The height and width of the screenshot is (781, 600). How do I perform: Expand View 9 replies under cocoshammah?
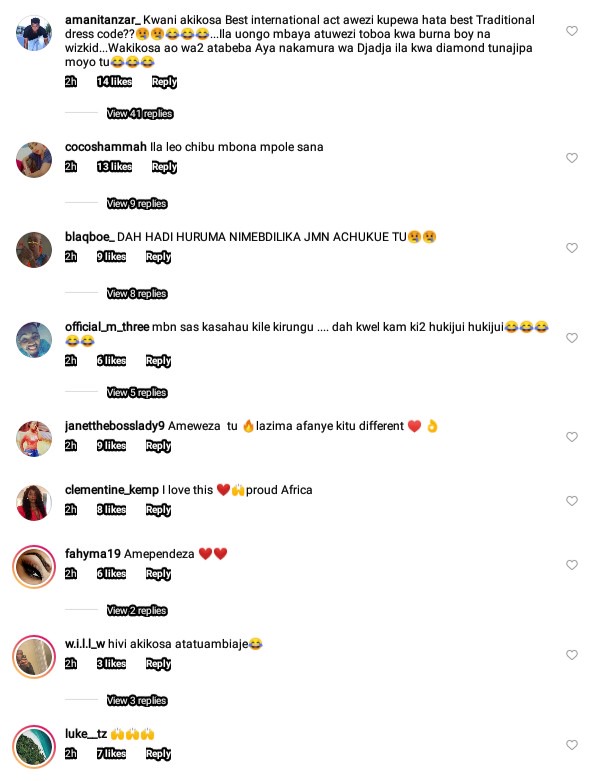137,204
